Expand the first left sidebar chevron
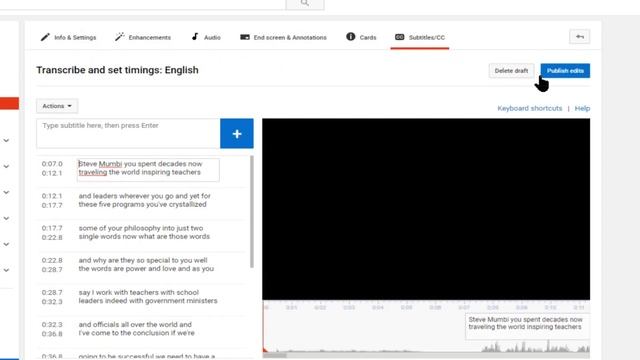 [x=6, y=140]
